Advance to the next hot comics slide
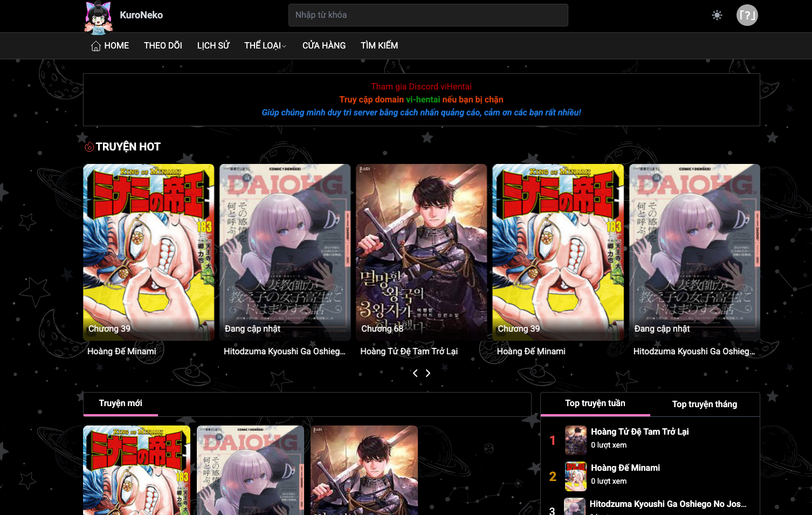This screenshot has height=515, width=812. [x=428, y=373]
